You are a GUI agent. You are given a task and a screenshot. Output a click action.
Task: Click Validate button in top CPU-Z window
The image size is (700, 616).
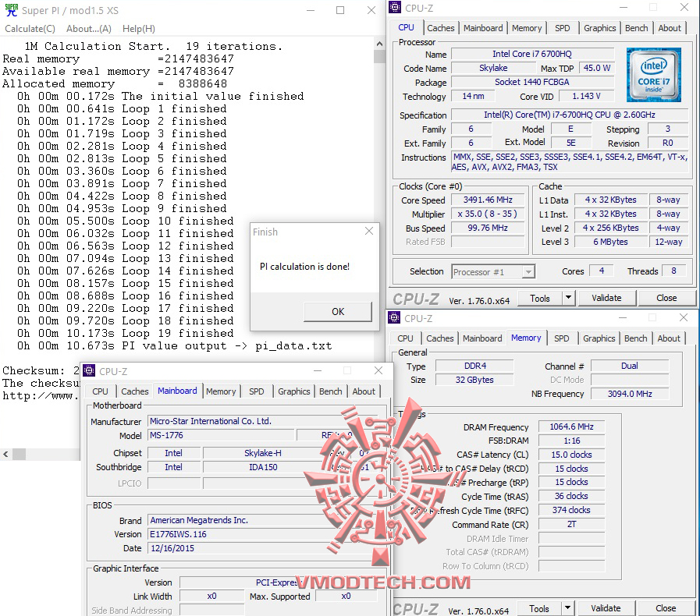(x=606, y=298)
